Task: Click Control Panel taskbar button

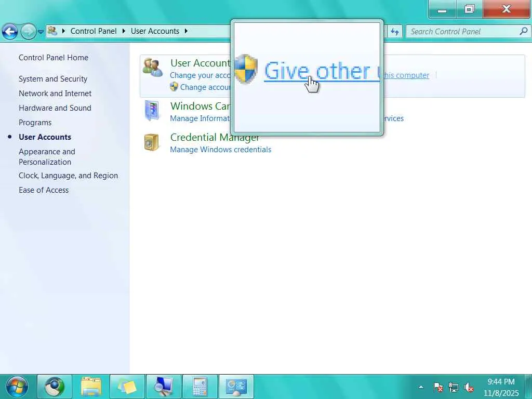Action: pyautogui.click(x=236, y=387)
